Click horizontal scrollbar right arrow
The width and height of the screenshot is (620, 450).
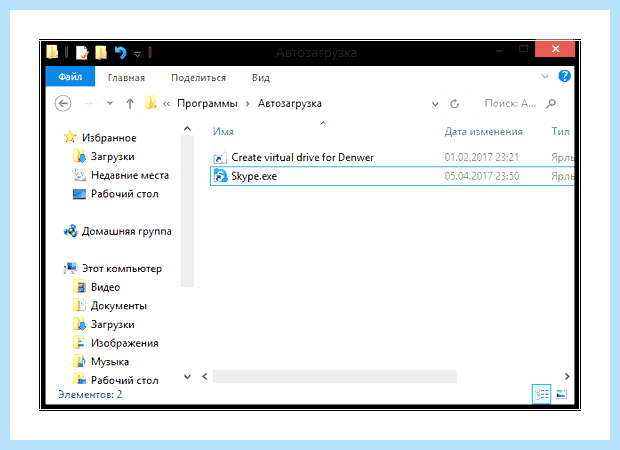coord(567,376)
